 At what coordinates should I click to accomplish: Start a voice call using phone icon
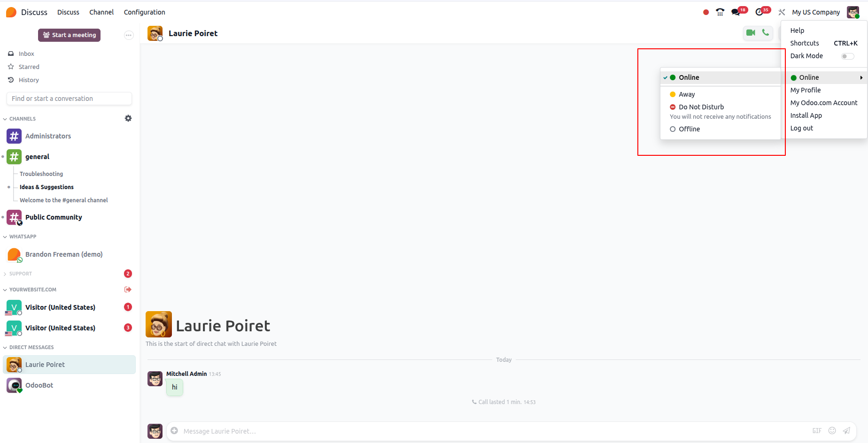766,33
